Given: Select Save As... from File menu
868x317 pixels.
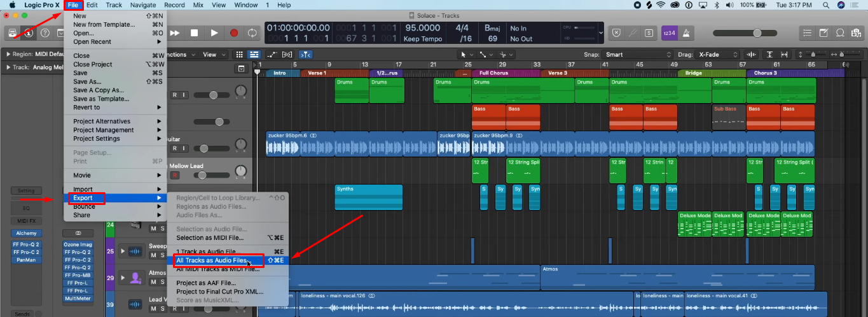Looking at the screenshot, I should 115,81.
